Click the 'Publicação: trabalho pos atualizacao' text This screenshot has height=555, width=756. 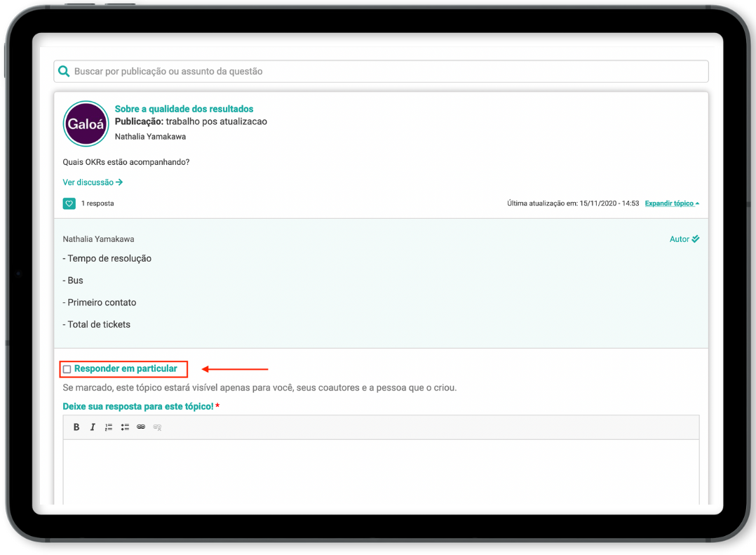191,121
